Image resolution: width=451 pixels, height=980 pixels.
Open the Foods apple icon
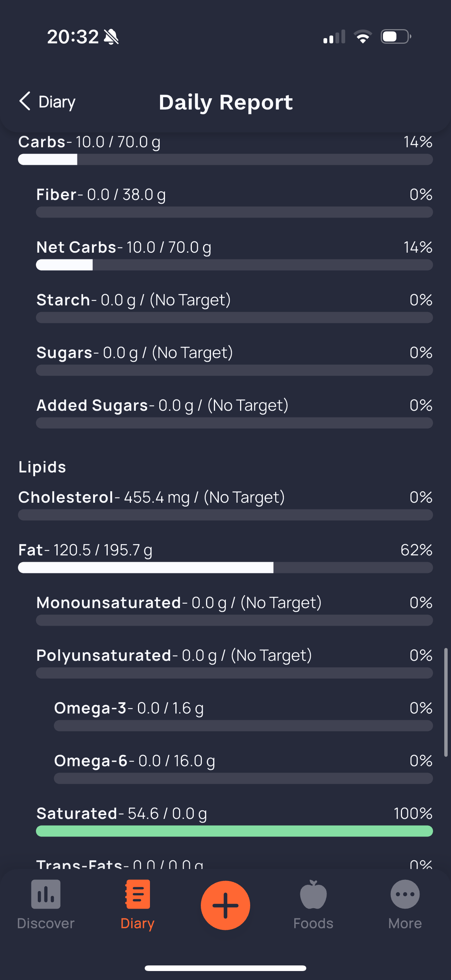pyautogui.click(x=313, y=894)
